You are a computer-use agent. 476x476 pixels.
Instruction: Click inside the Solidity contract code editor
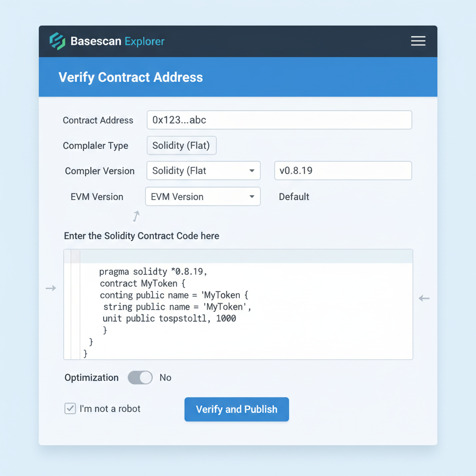pos(238,304)
